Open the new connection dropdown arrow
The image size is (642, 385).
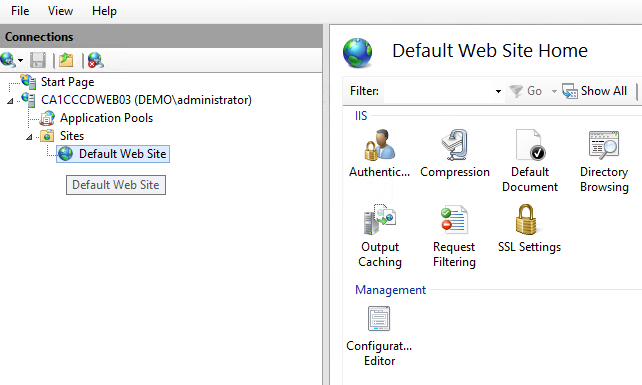click(20, 61)
